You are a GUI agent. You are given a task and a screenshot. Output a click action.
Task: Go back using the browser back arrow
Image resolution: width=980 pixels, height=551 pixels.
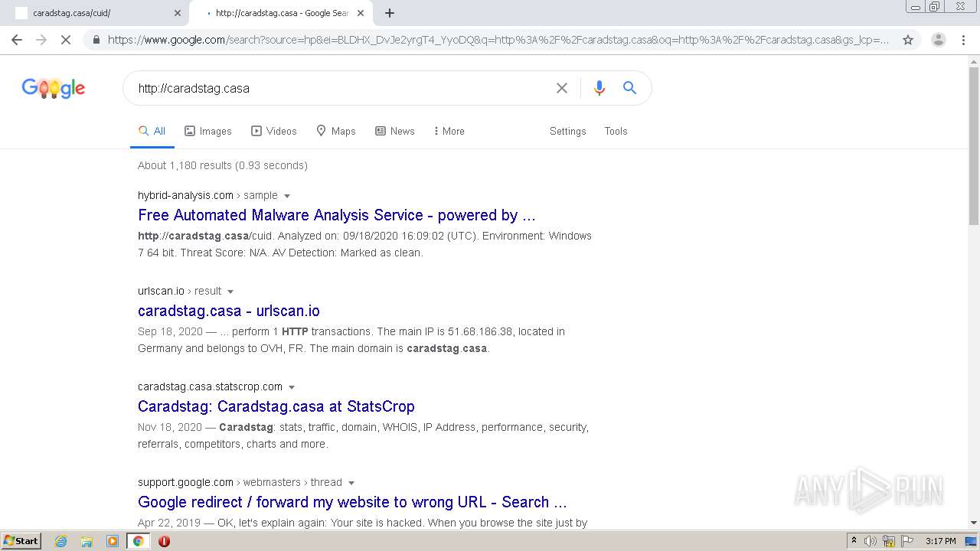pyautogui.click(x=17, y=40)
